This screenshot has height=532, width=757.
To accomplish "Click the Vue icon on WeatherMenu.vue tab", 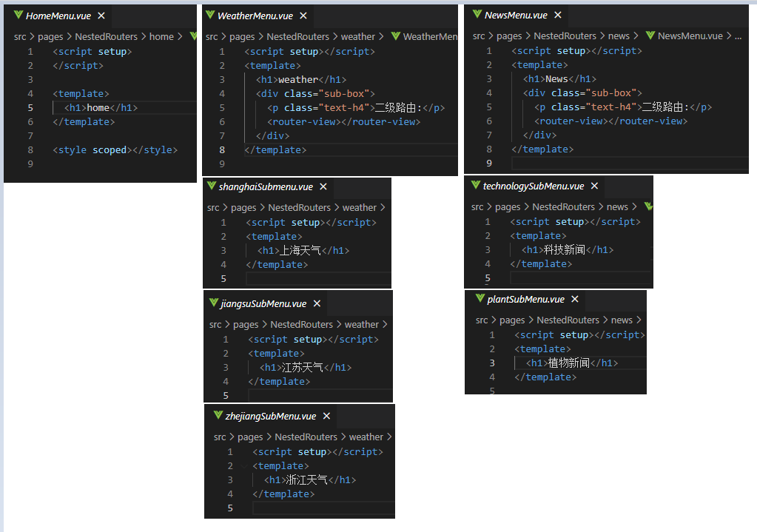I will point(210,15).
